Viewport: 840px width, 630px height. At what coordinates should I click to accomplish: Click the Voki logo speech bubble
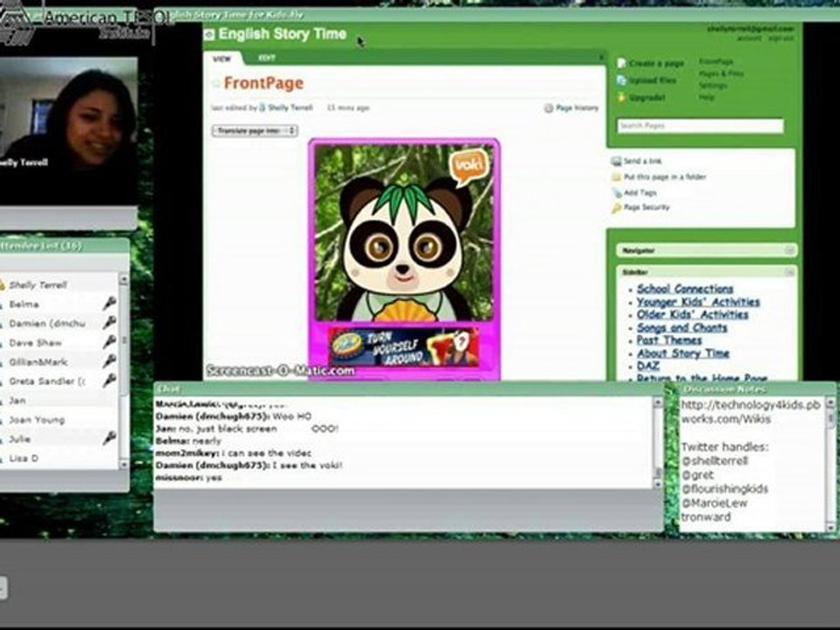(469, 165)
